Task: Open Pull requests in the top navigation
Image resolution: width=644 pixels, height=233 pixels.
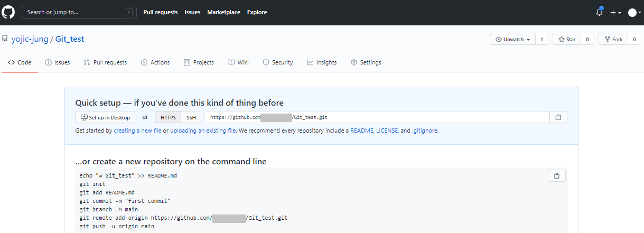Action: pyautogui.click(x=161, y=12)
